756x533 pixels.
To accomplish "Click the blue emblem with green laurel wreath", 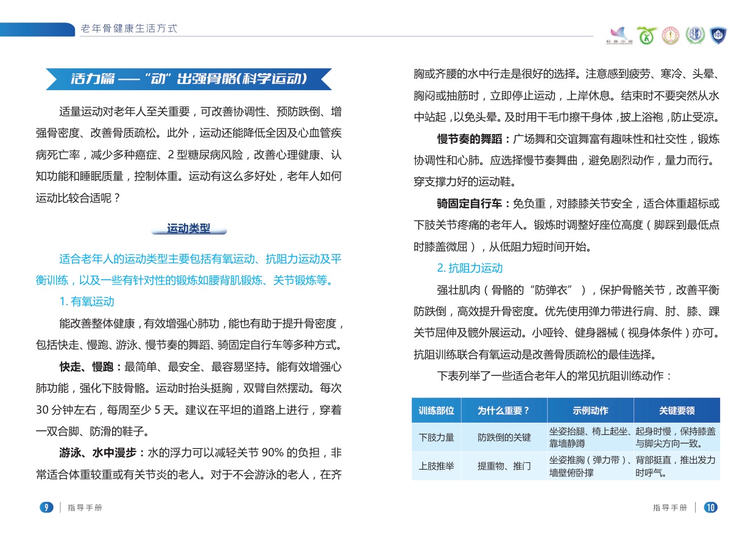I will (x=694, y=35).
